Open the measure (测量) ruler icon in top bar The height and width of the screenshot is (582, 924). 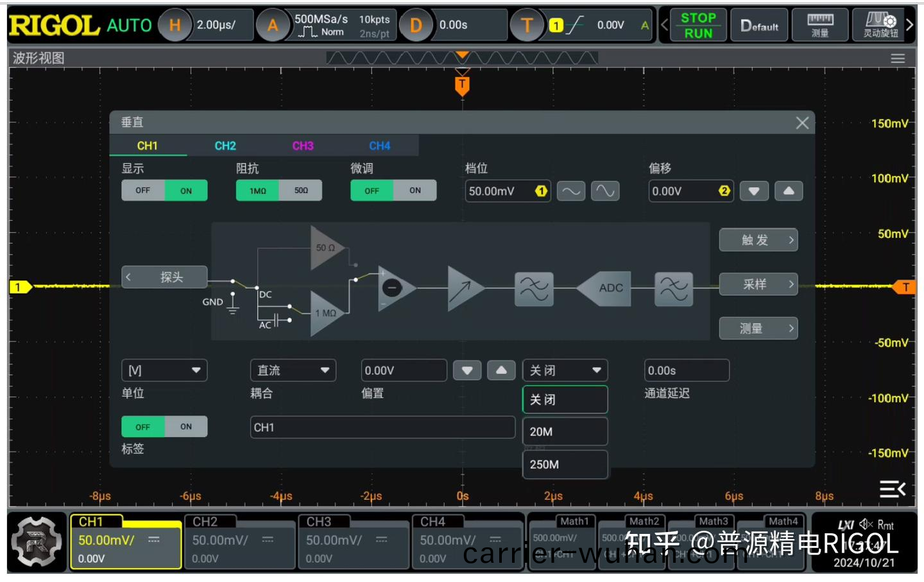click(x=819, y=26)
